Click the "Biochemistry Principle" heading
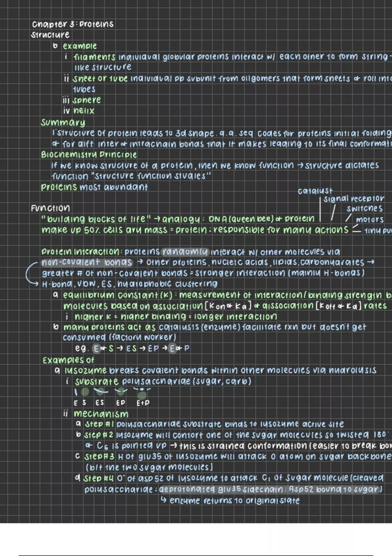Viewport: 392px width, 556px height. 89,154
